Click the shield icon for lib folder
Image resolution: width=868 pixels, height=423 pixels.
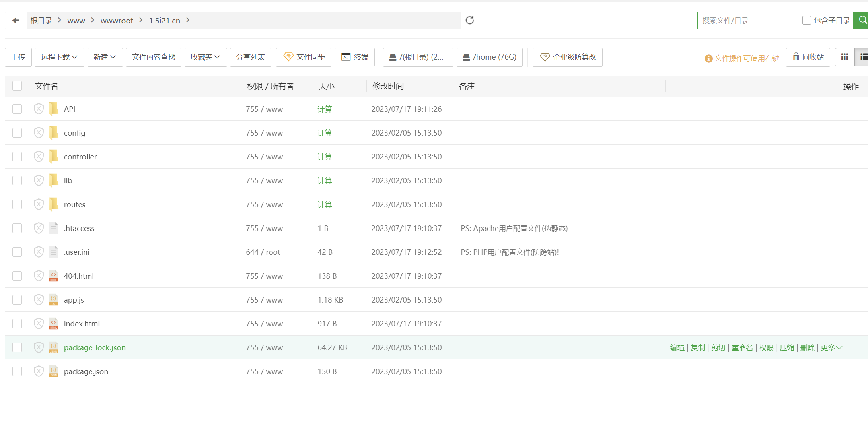(x=39, y=180)
